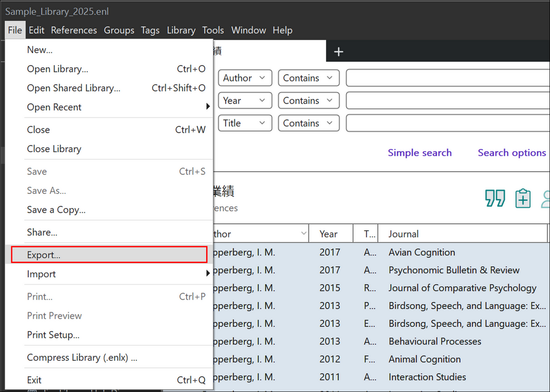Click the clipboard add reference icon
550x392 pixels.
523,198
